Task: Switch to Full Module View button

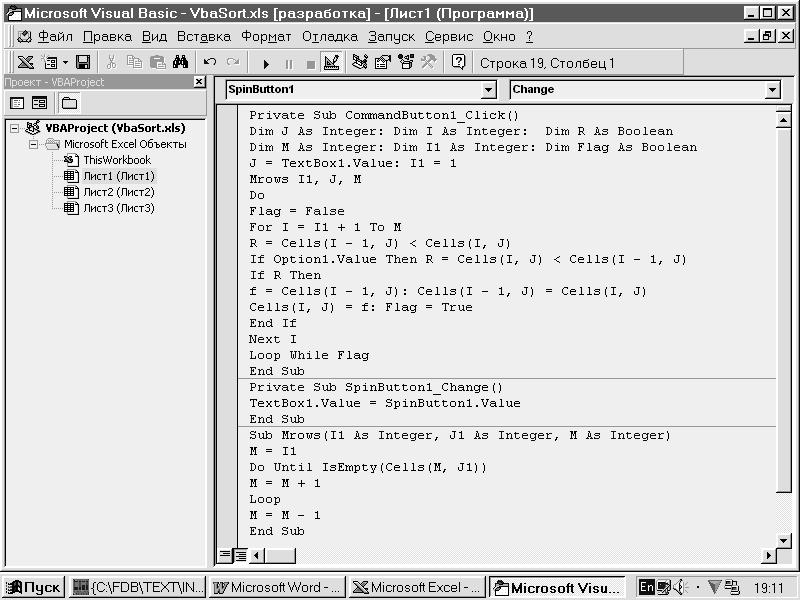Action: [x=240, y=555]
